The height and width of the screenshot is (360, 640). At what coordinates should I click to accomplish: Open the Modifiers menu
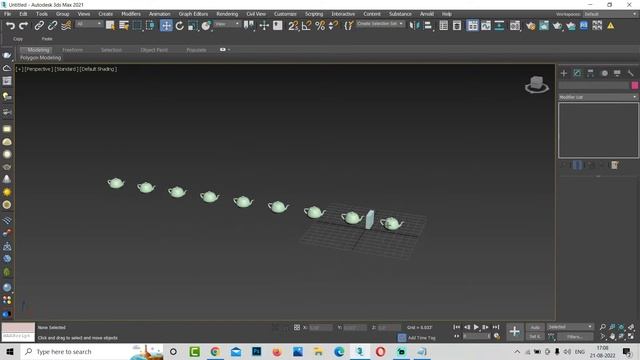click(131, 14)
